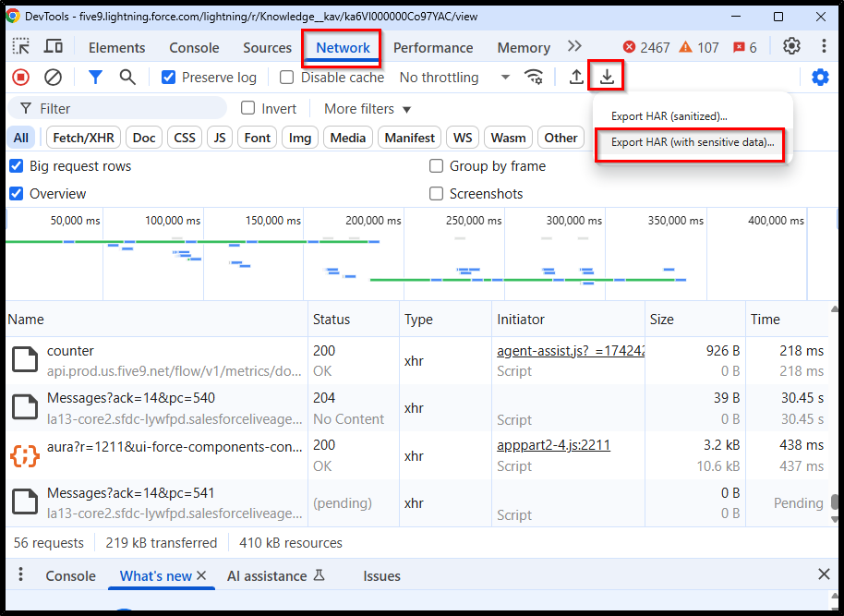This screenshot has width=844, height=616.
Task: Filter by Fetch/XHR requests
Action: click(x=83, y=138)
